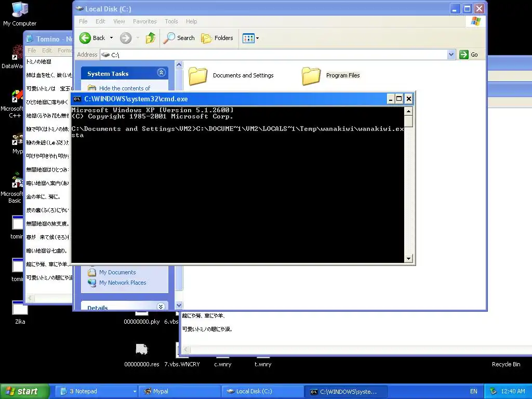Open File menu in Tomino Notepad
The height and width of the screenshot is (399, 532).
click(32, 50)
